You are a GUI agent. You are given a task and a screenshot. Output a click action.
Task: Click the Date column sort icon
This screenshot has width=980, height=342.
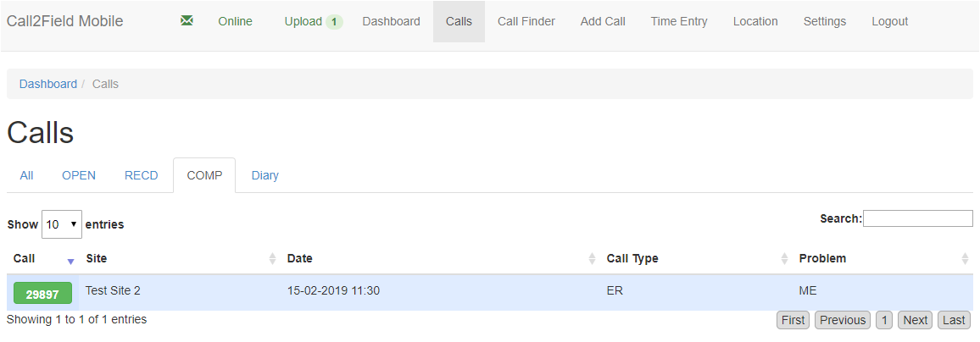pyautogui.click(x=592, y=259)
